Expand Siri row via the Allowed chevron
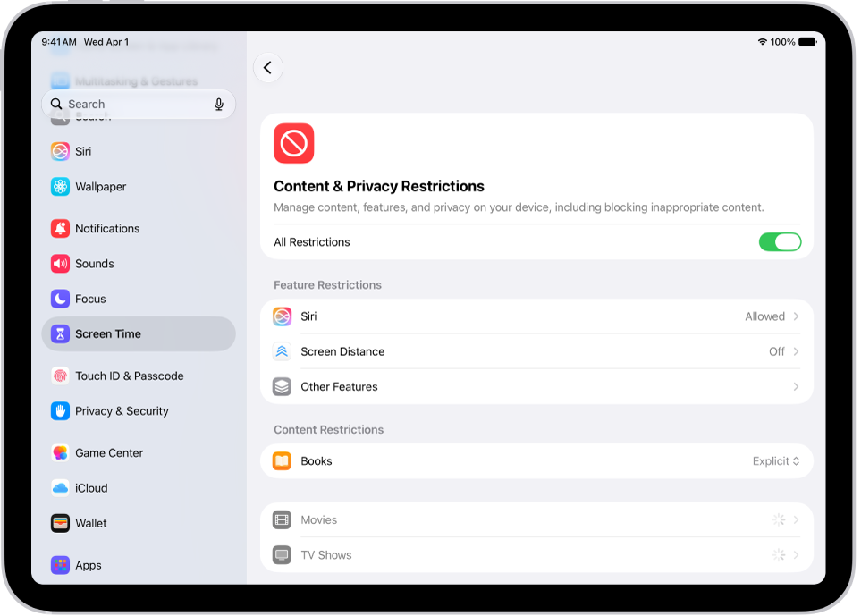 click(797, 316)
